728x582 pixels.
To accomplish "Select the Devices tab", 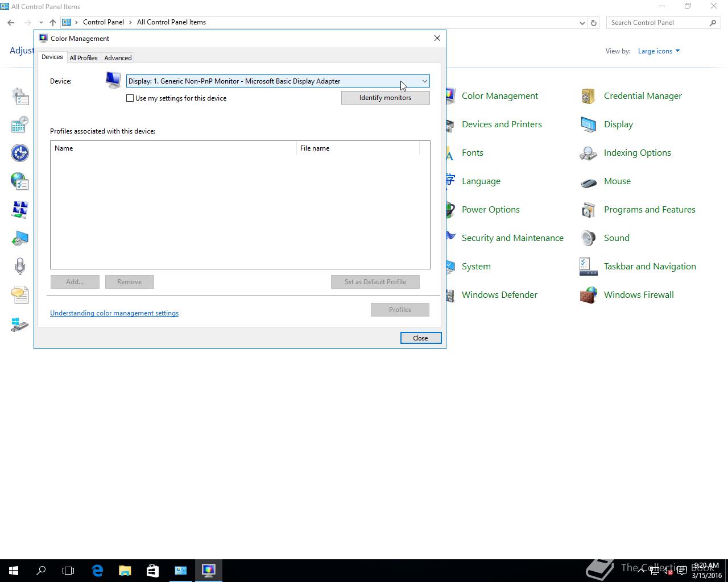I will point(52,57).
